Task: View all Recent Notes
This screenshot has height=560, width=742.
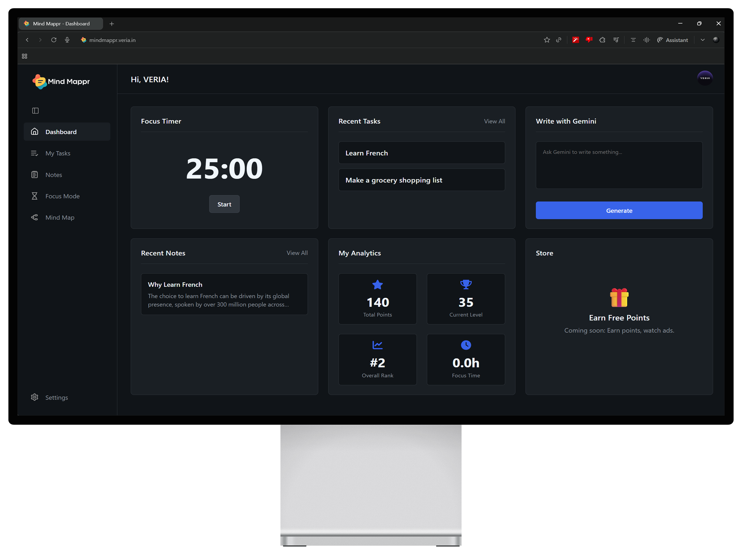Action: pyautogui.click(x=297, y=253)
